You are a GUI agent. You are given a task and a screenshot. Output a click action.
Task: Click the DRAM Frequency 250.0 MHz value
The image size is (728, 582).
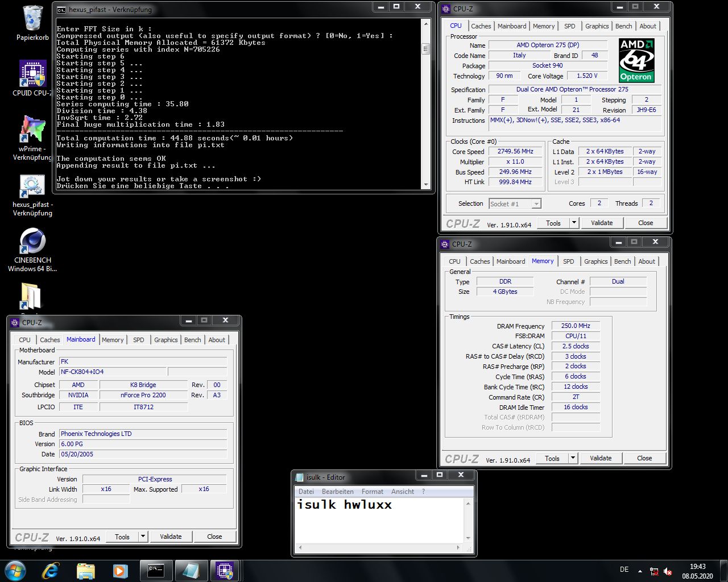576,326
